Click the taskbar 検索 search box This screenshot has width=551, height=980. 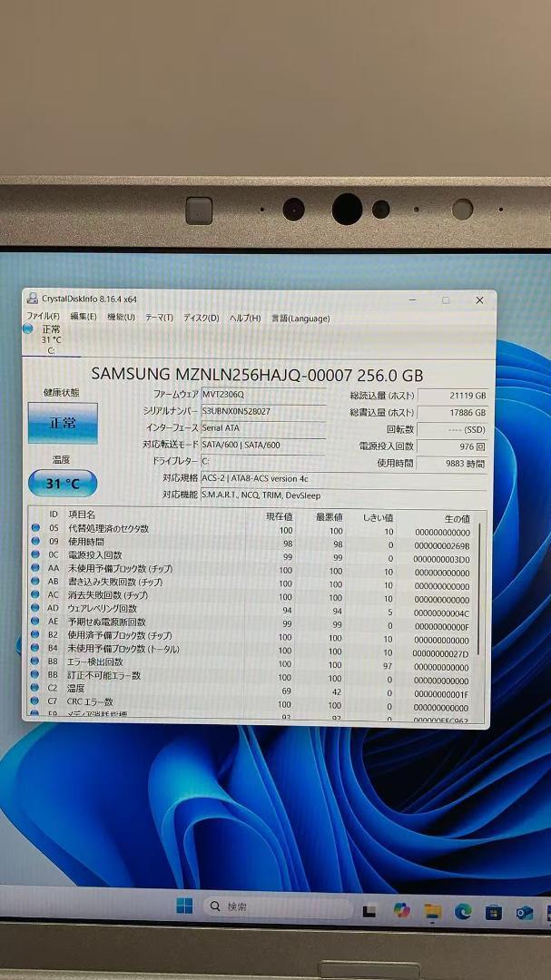point(279,906)
